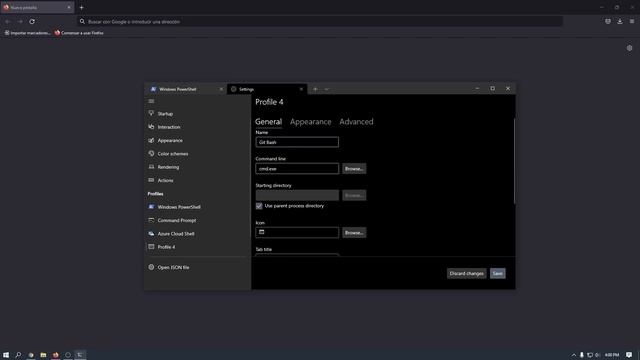Open a new Firefox tab
This screenshot has height=360, width=640.
(x=81, y=7)
